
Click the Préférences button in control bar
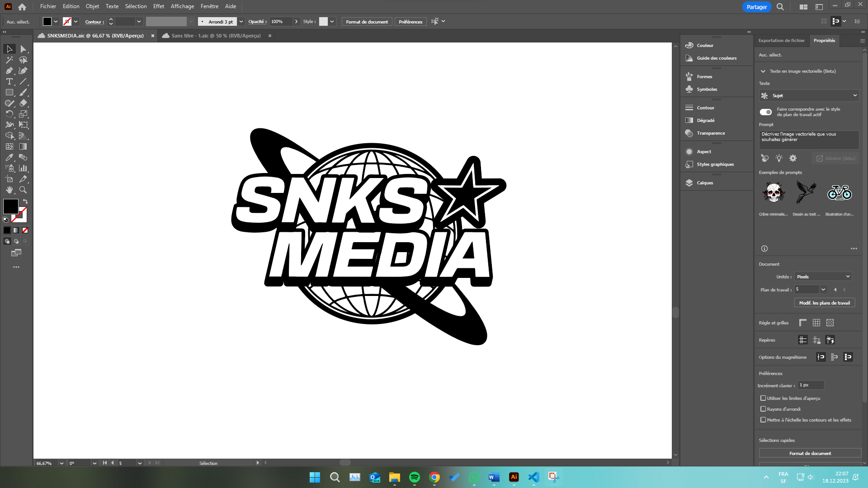tap(410, 22)
